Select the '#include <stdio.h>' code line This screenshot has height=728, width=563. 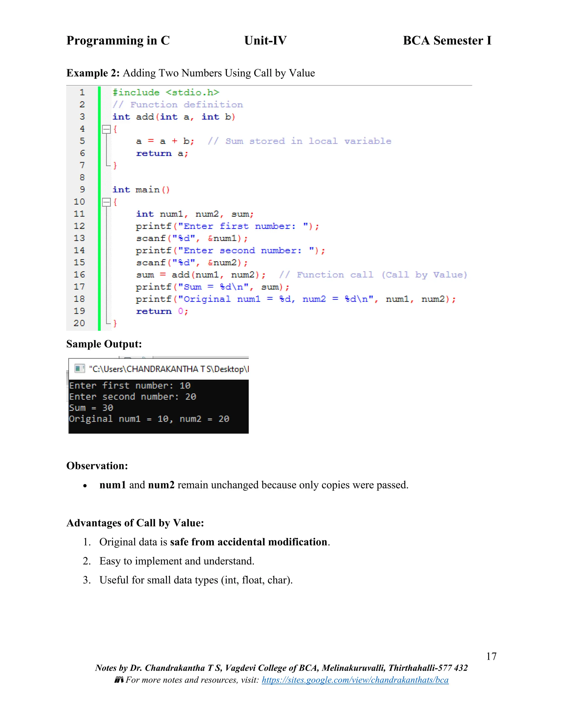166,92
